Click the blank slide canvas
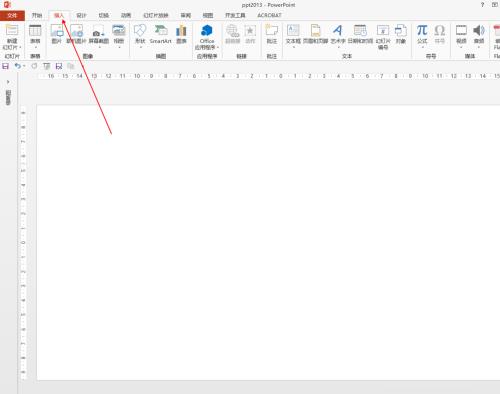Image resolution: width=500 pixels, height=394 pixels. point(268,243)
